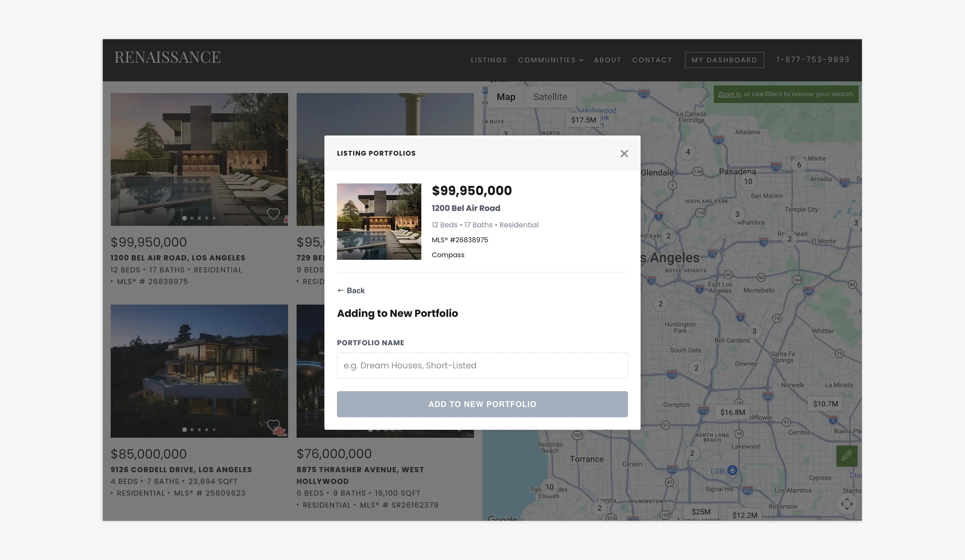Click the Add to New Portfolio button

tap(482, 404)
